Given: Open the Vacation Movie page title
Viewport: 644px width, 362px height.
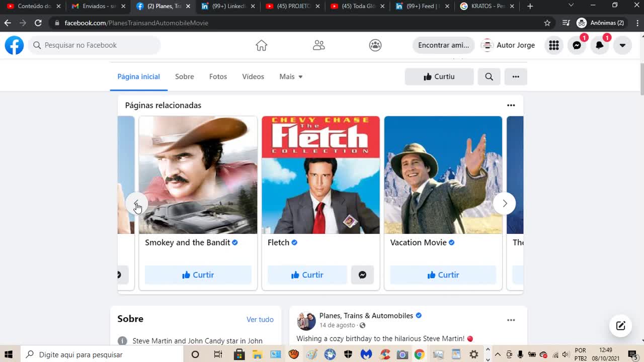Looking at the screenshot, I should click(419, 242).
